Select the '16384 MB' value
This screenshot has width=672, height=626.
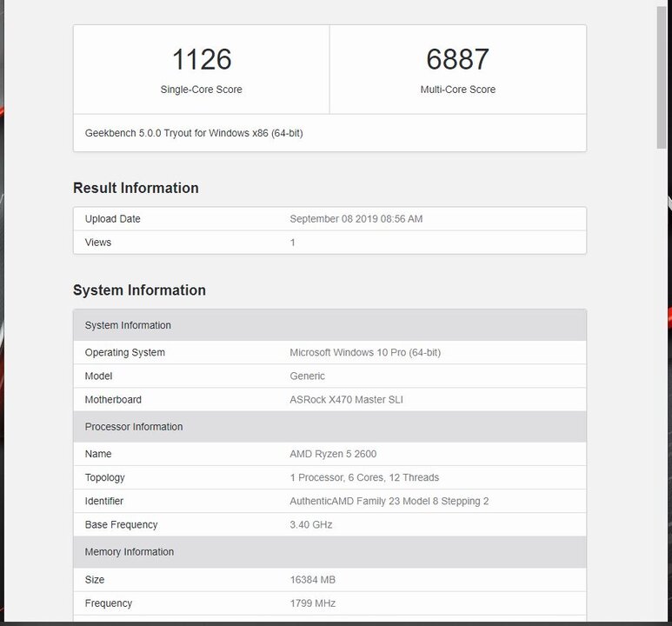point(312,580)
